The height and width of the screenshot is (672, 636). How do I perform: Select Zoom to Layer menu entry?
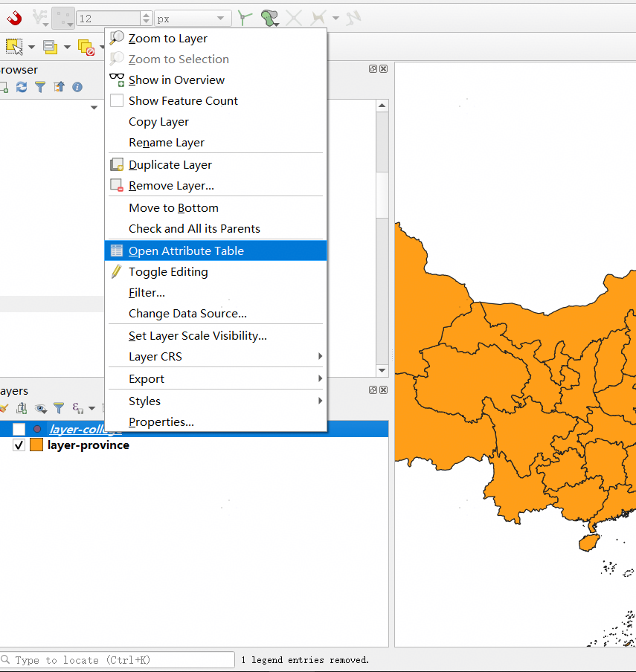click(x=167, y=39)
